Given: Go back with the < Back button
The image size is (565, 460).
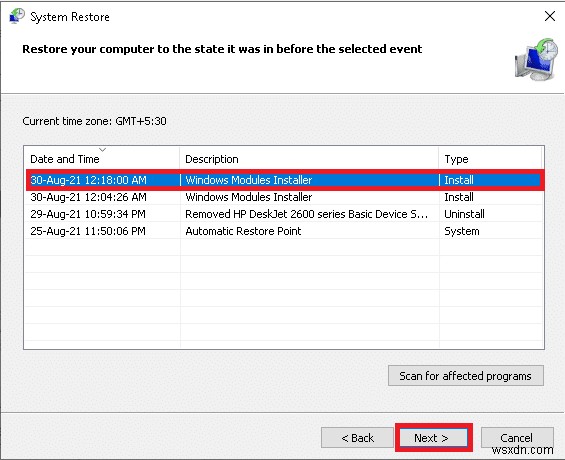Looking at the screenshot, I should pyautogui.click(x=357, y=438).
